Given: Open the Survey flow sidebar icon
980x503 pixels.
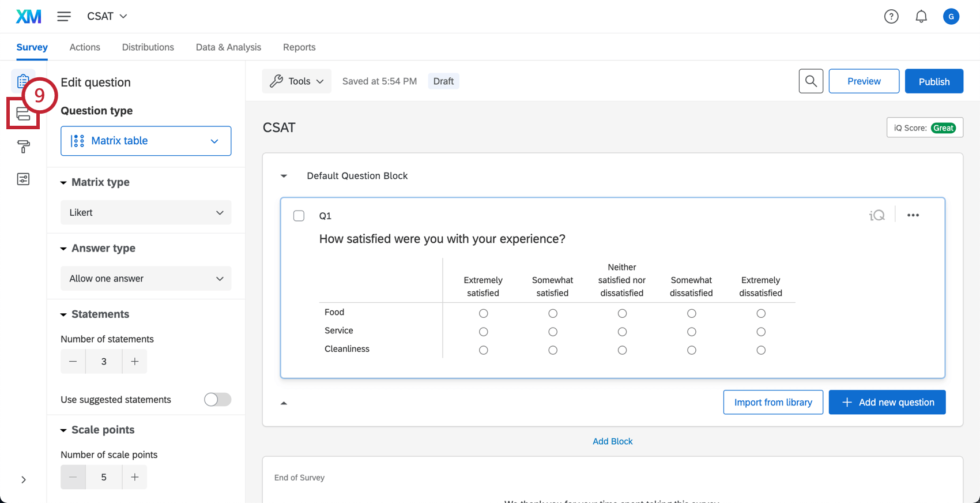Looking at the screenshot, I should (x=23, y=114).
